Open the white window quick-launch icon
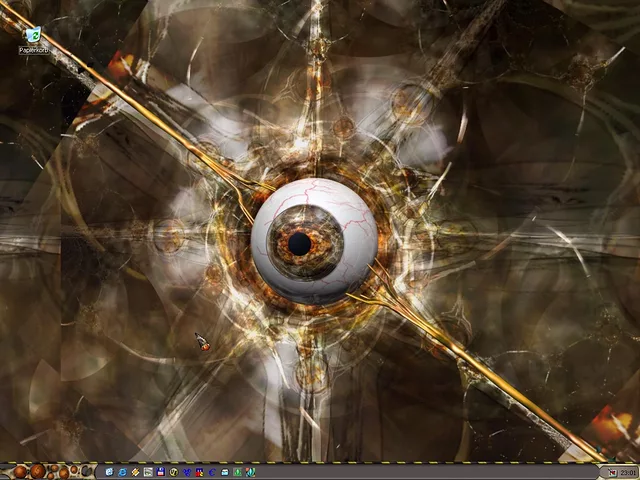 (x=225, y=471)
